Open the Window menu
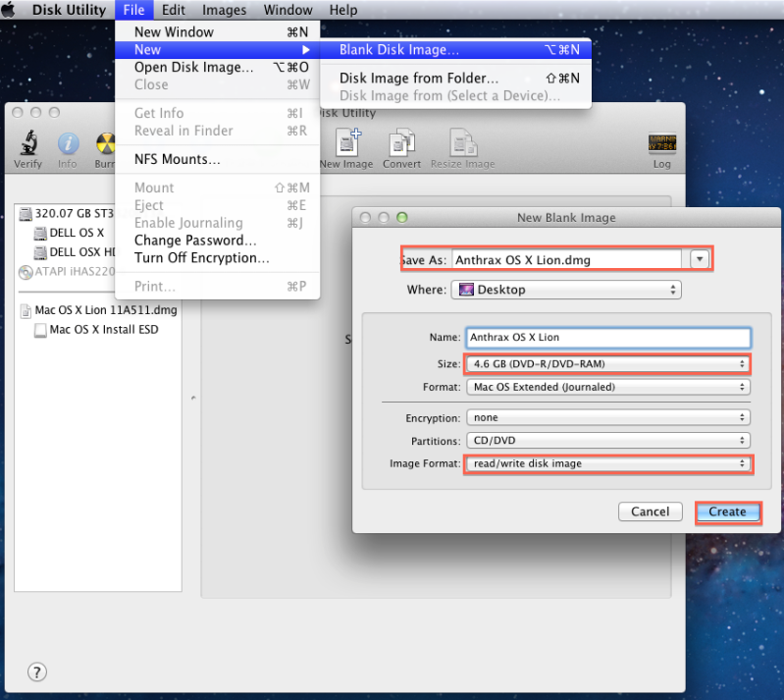Image resolution: width=784 pixels, height=700 pixels. point(288,10)
